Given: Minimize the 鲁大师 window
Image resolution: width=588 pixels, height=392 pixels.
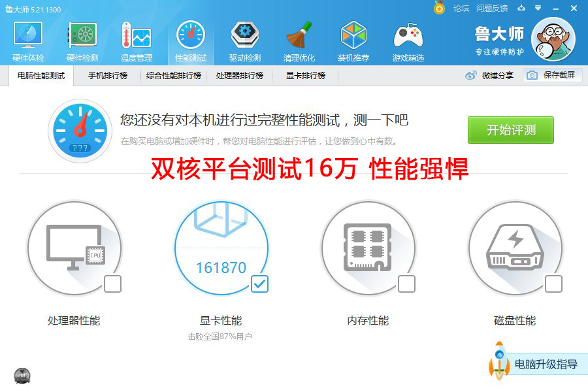Looking at the screenshot, I should point(556,8).
